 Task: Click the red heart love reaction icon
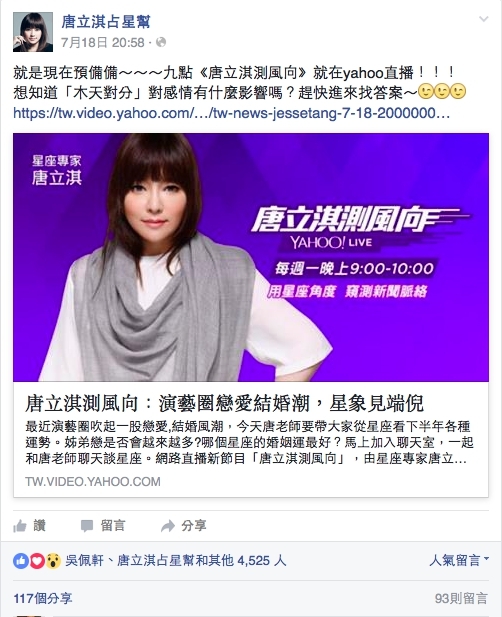[x=37, y=560]
